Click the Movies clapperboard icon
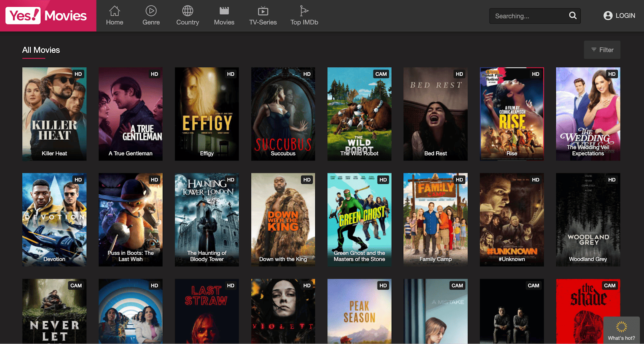The width and height of the screenshot is (644, 344). (x=224, y=10)
